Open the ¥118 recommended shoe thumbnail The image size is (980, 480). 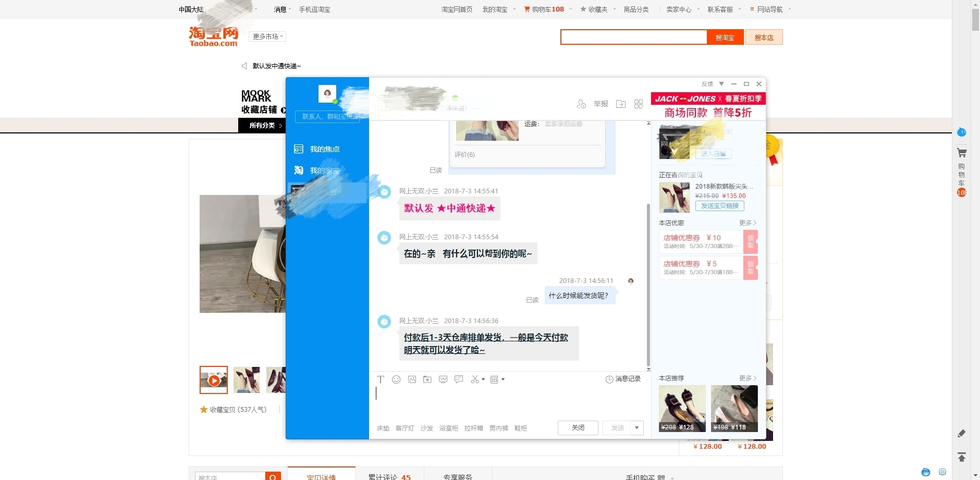point(734,409)
